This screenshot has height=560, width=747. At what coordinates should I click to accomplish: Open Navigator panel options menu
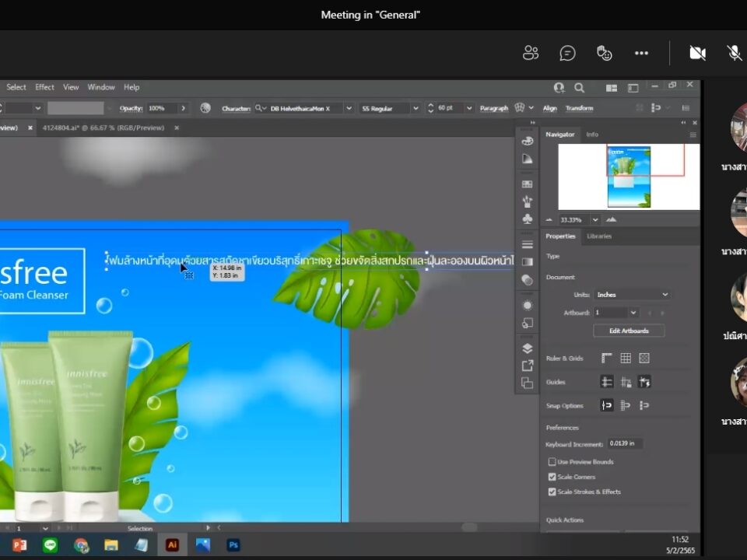tap(693, 135)
